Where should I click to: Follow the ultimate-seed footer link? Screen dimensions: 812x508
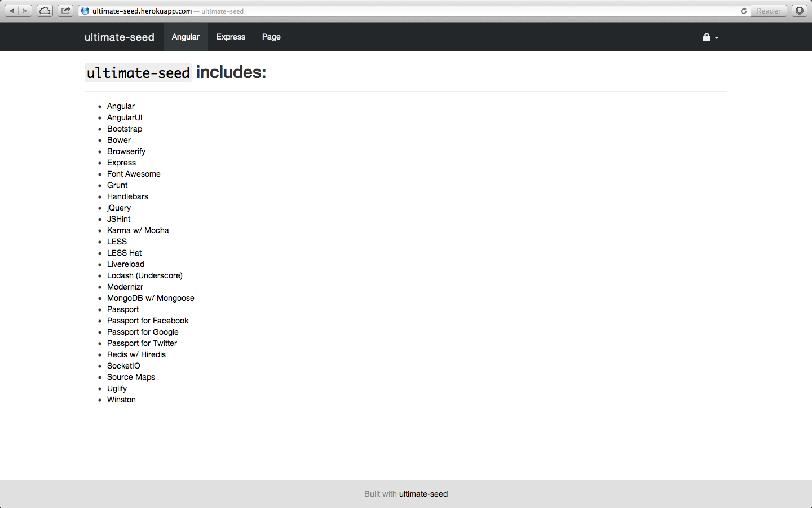click(x=423, y=494)
